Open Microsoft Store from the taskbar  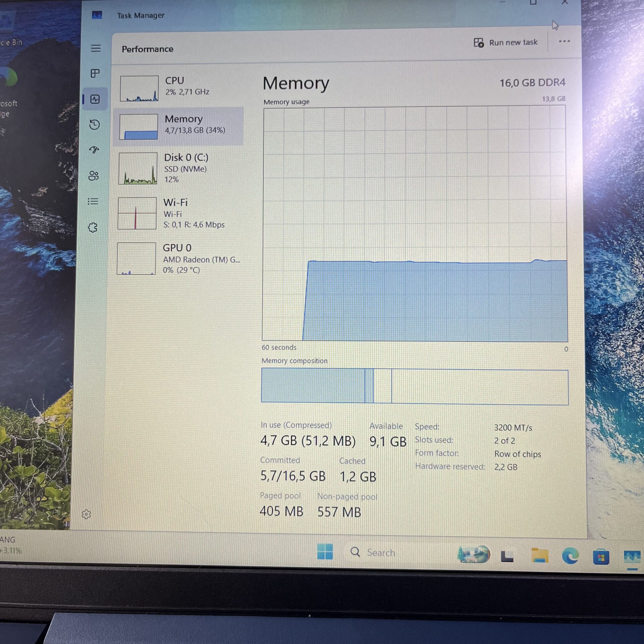coord(601,556)
